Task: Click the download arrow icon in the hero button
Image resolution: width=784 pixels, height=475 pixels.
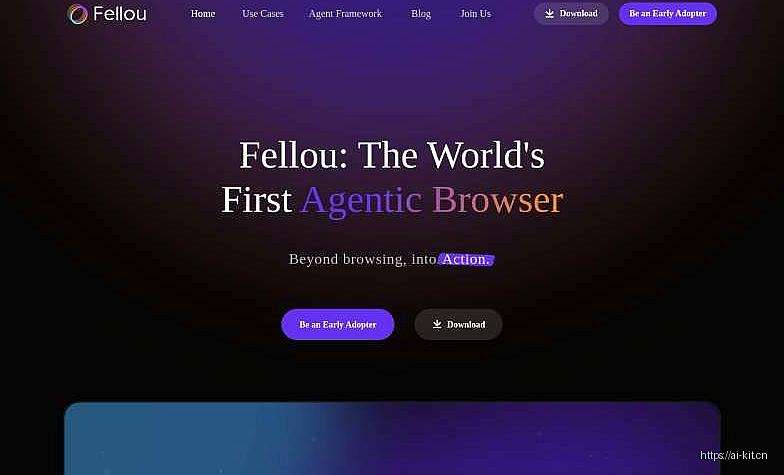Action: point(437,324)
